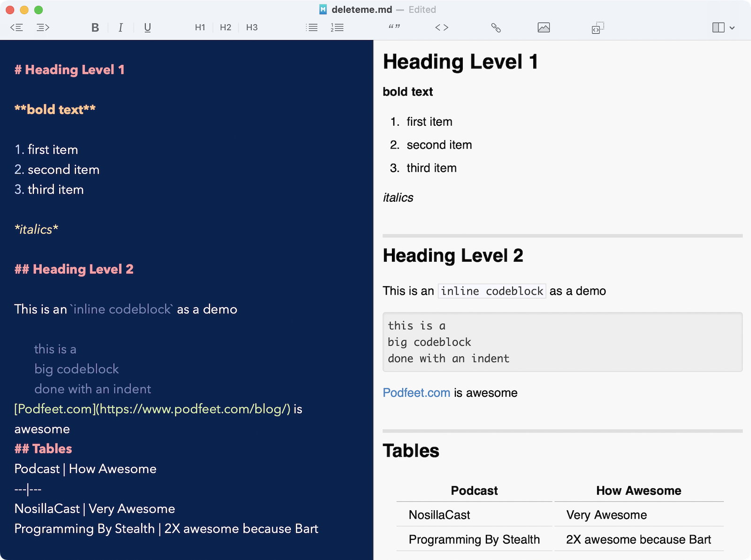Click the deleteme.md document title
Screen dimensions: 751x560
(x=361, y=9)
